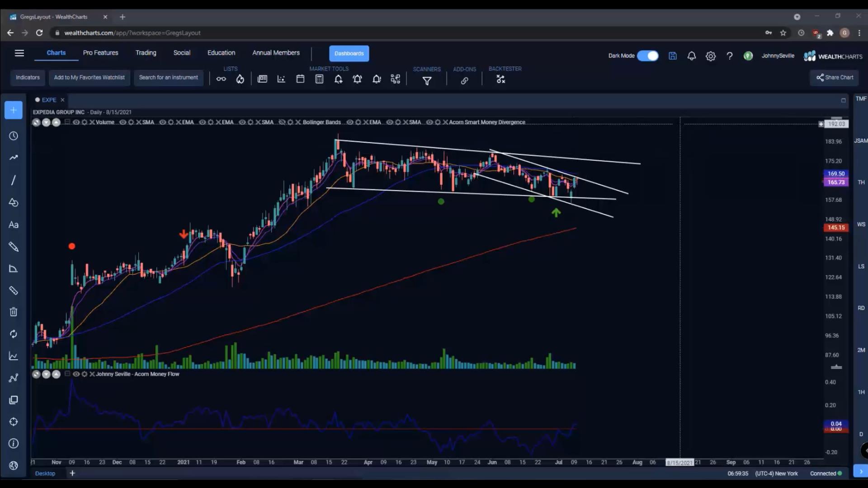Expand the right panel blue arrow button
Screen dimensions: 868x488
[861, 471]
